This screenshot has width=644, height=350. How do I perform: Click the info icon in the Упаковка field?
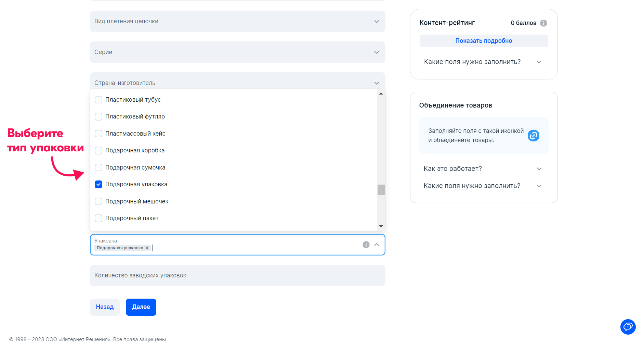tap(366, 245)
